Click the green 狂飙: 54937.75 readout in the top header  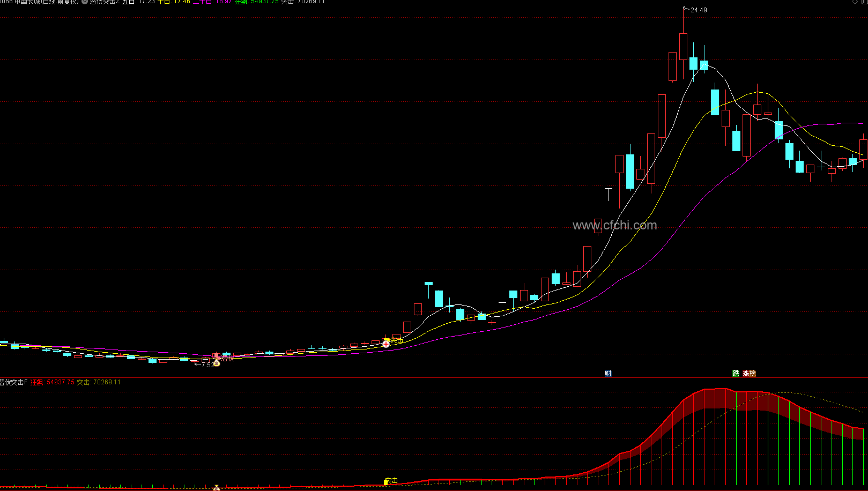pos(257,2)
